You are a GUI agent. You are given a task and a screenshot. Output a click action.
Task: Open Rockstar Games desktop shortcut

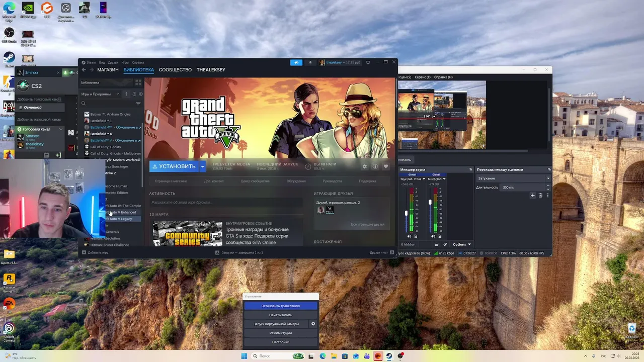tap(9, 283)
